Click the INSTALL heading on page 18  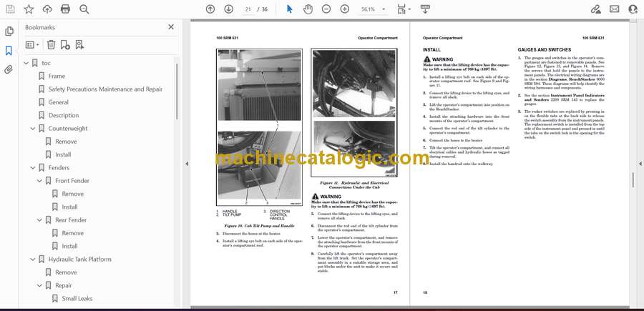point(431,50)
